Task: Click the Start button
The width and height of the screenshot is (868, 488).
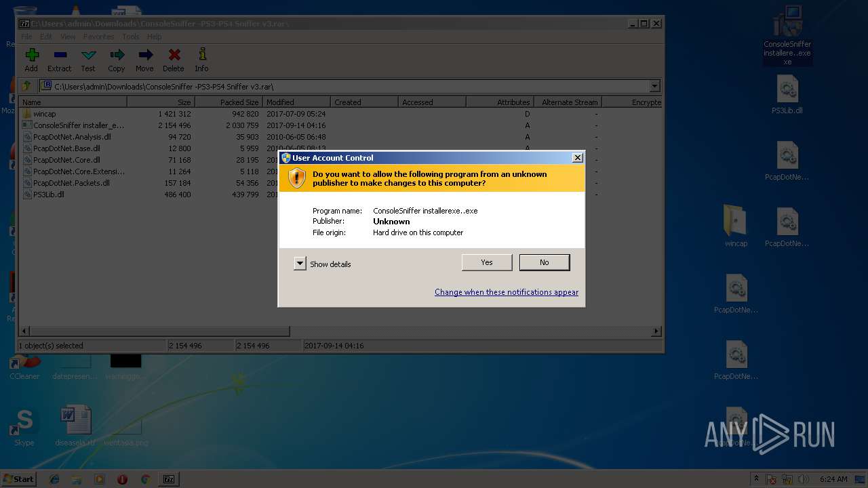Action: tap(18, 479)
